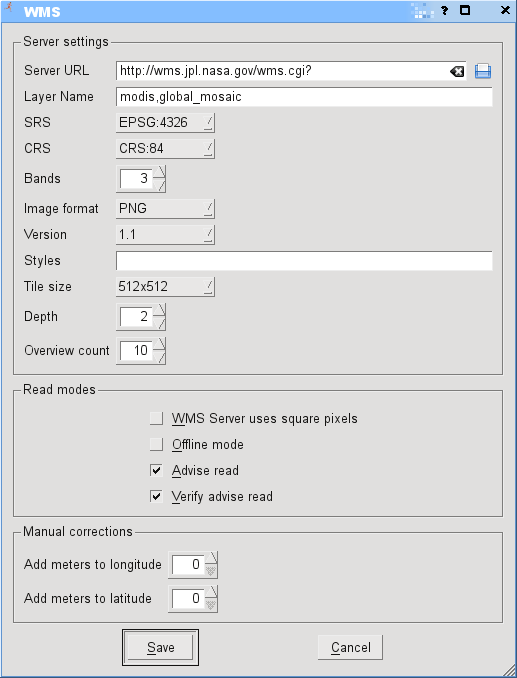Toggle the Offline mode checkbox
Viewport: 517px width, 678px height.
[x=156, y=445]
